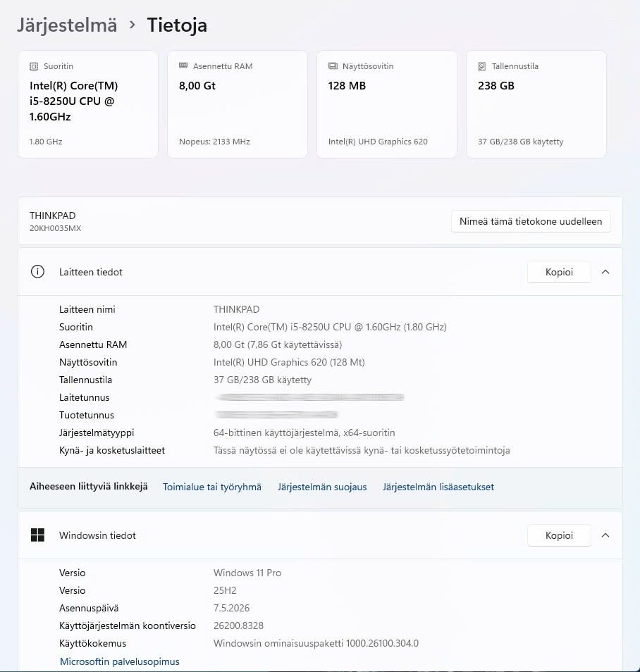Click the Näyttösovitin display adapter icon

(x=333, y=66)
